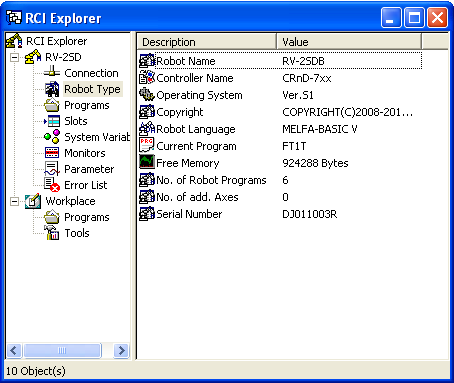Image resolution: width=454 pixels, height=383 pixels.
Task: Select the Robot Name row text
Action: tap(186, 61)
